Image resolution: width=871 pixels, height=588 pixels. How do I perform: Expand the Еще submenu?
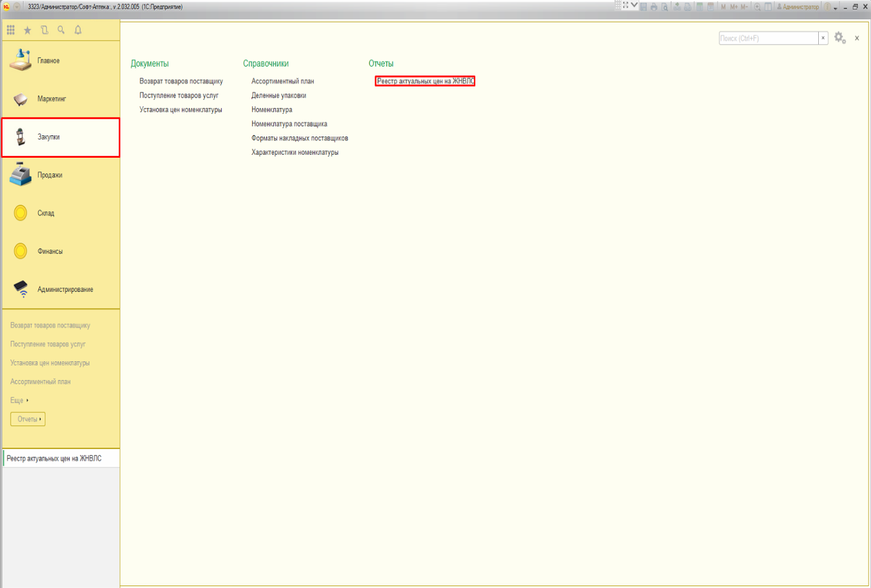(19, 400)
